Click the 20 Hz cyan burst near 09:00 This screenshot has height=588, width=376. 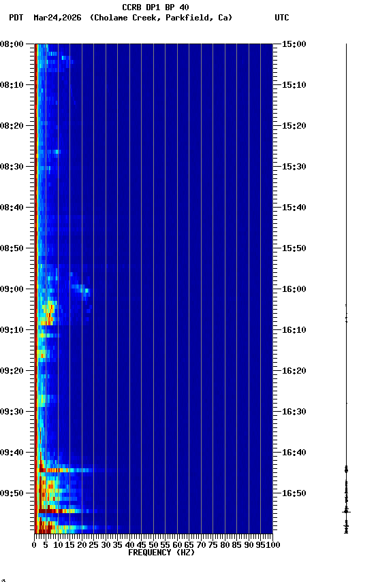(x=80, y=289)
